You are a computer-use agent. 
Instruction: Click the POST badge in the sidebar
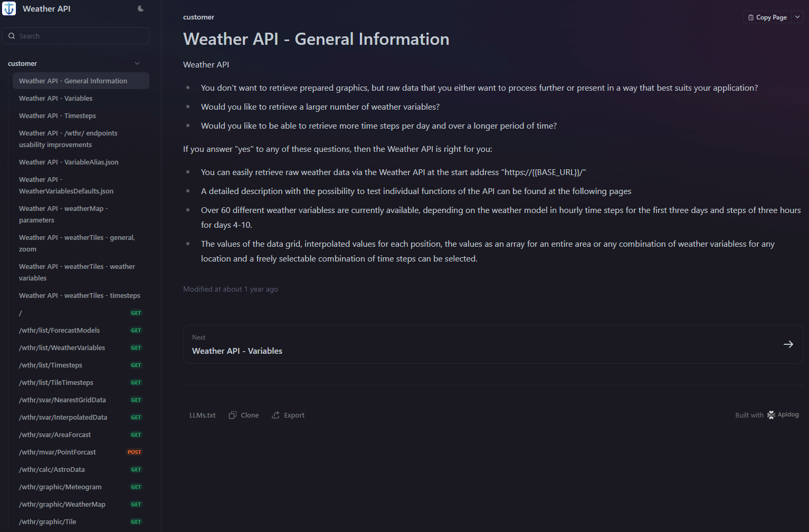coord(135,452)
